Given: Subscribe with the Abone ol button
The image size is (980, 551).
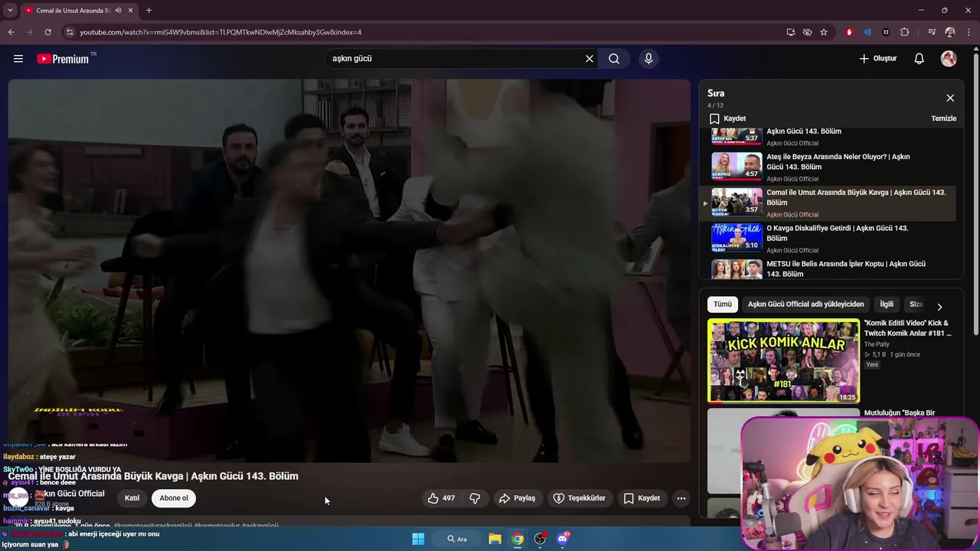Looking at the screenshot, I should tap(174, 498).
